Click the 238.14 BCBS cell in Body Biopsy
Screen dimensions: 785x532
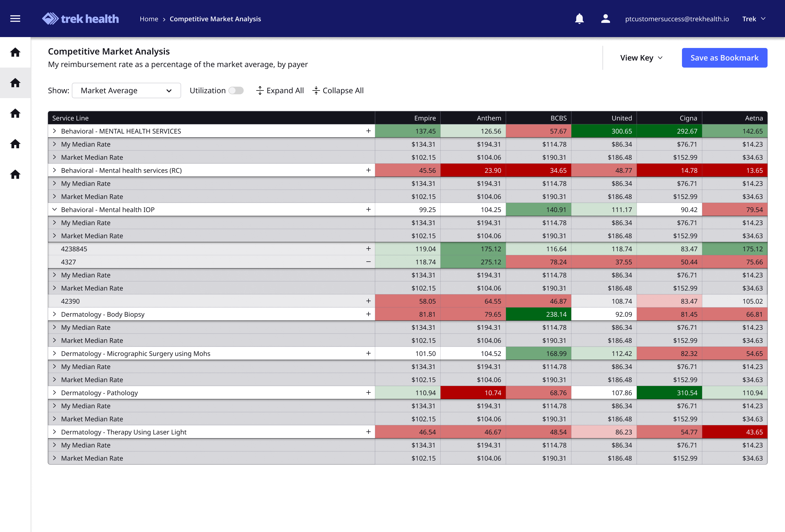538,314
